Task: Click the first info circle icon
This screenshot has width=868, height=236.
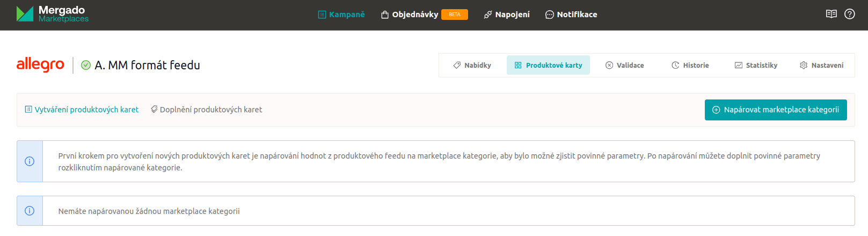Action: [30, 161]
